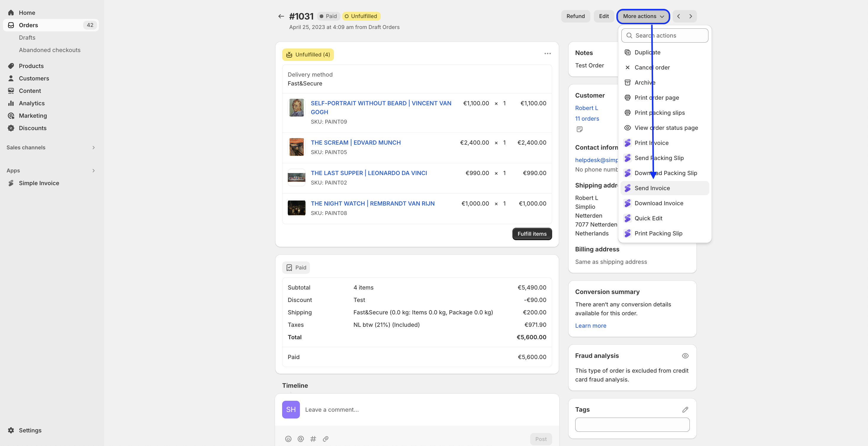
Task: Expand the Apps section in the sidebar
Action: point(93,171)
